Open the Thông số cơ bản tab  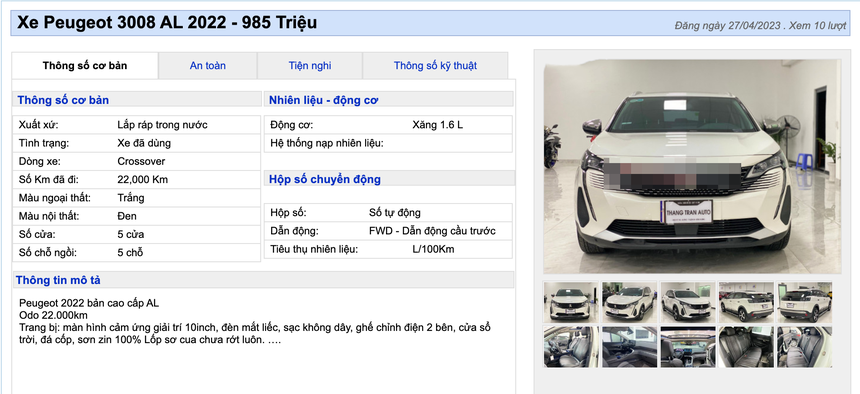point(85,66)
